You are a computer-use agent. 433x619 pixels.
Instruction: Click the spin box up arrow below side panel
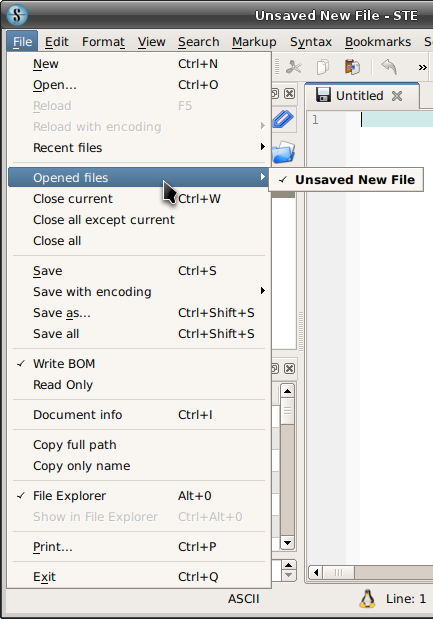(289, 565)
